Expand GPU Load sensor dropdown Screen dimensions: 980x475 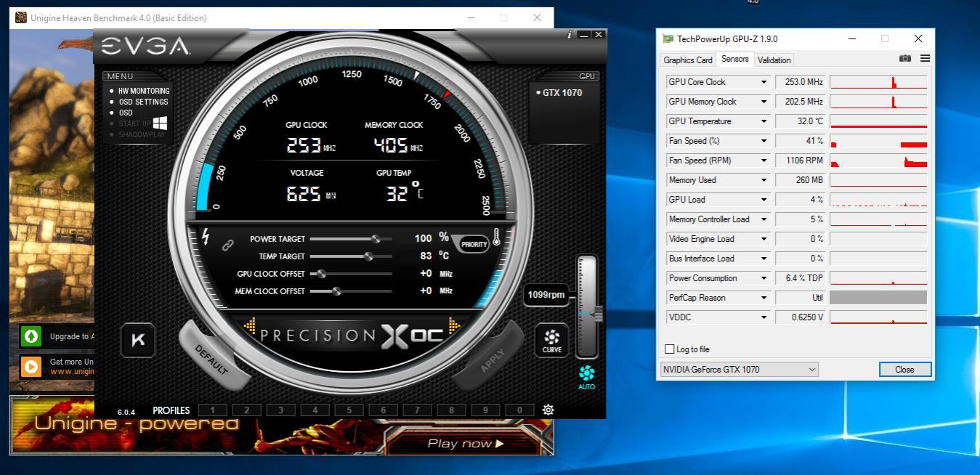pyautogui.click(x=764, y=200)
